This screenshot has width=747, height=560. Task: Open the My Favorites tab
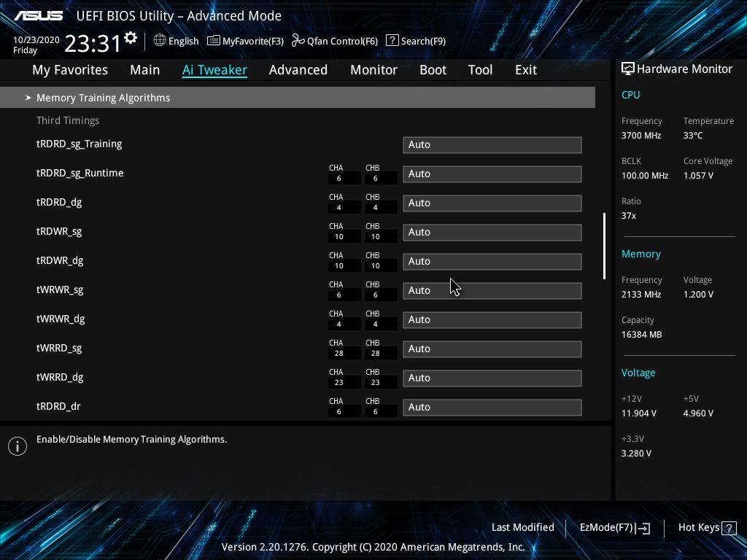[x=70, y=70]
